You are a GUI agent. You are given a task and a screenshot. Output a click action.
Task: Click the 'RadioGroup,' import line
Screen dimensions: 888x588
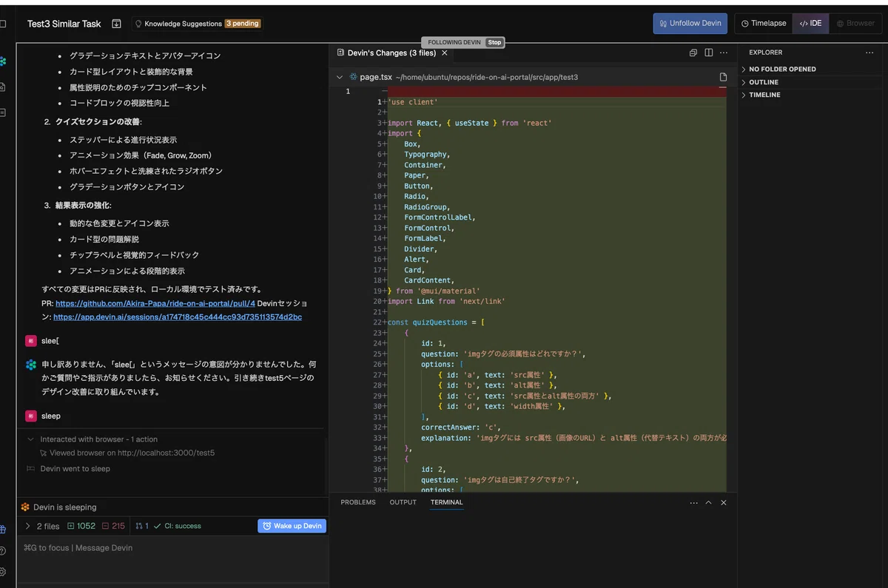[427, 207]
